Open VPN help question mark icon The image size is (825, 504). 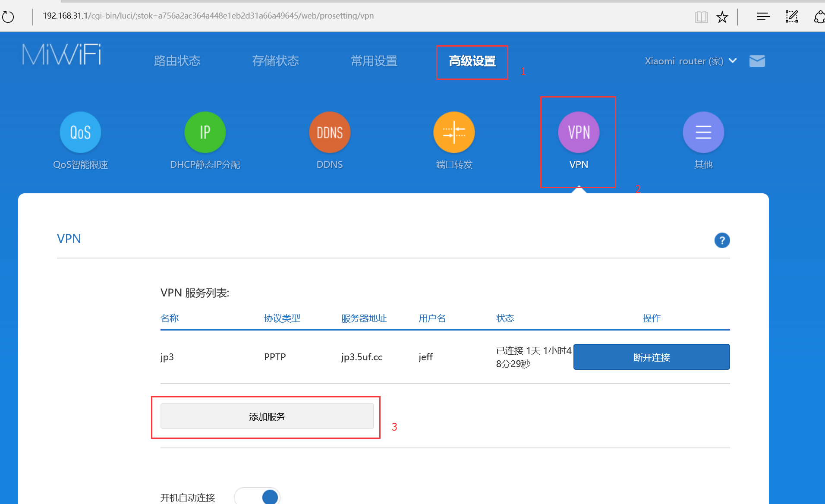pos(722,240)
